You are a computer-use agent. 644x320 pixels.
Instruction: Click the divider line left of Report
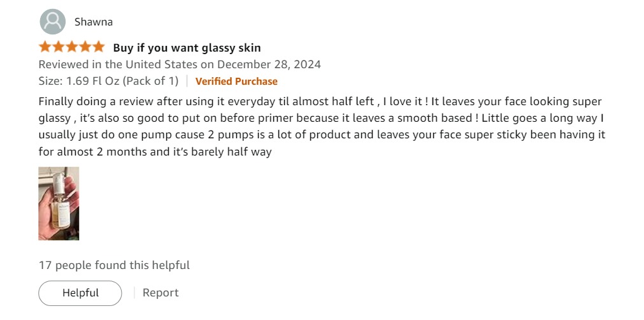[x=134, y=293]
